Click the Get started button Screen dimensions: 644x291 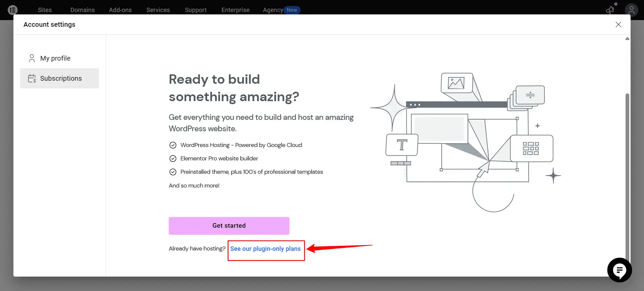229,226
